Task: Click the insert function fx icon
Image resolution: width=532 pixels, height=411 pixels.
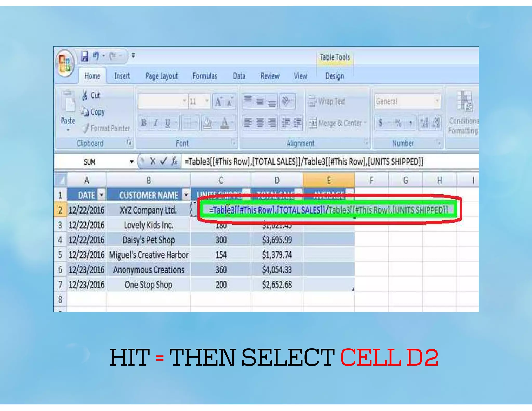Action: point(175,162)
